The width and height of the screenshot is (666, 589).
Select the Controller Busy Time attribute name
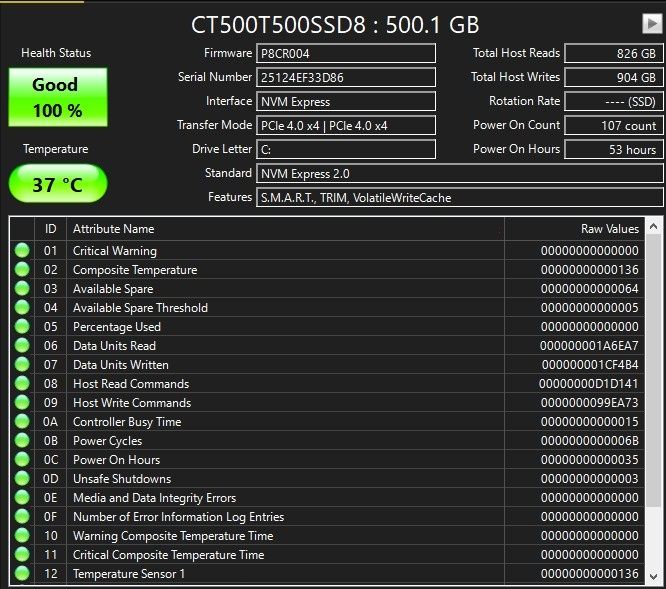(127, 422)
